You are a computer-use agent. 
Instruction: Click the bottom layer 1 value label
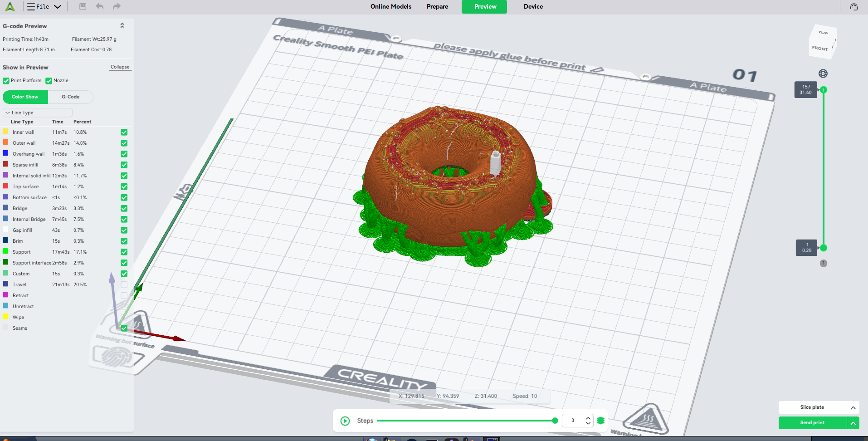[x=807, y=247]
